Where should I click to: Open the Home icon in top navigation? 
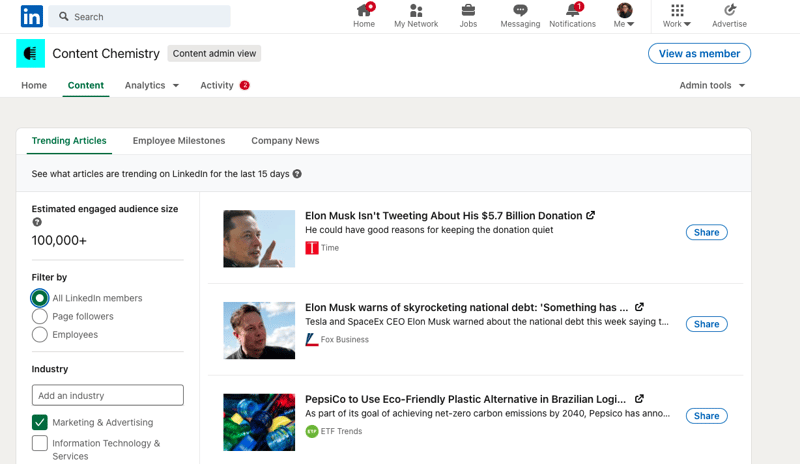364,11
